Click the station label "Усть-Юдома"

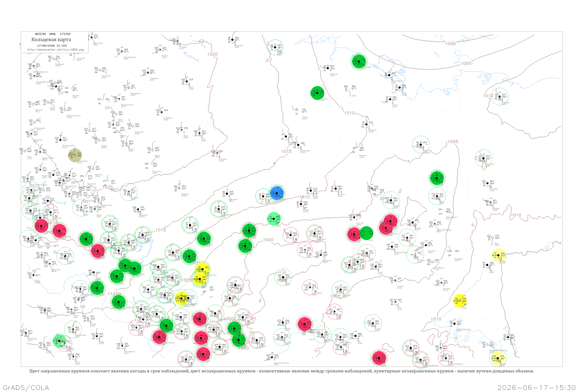click(x=439, y=268)
